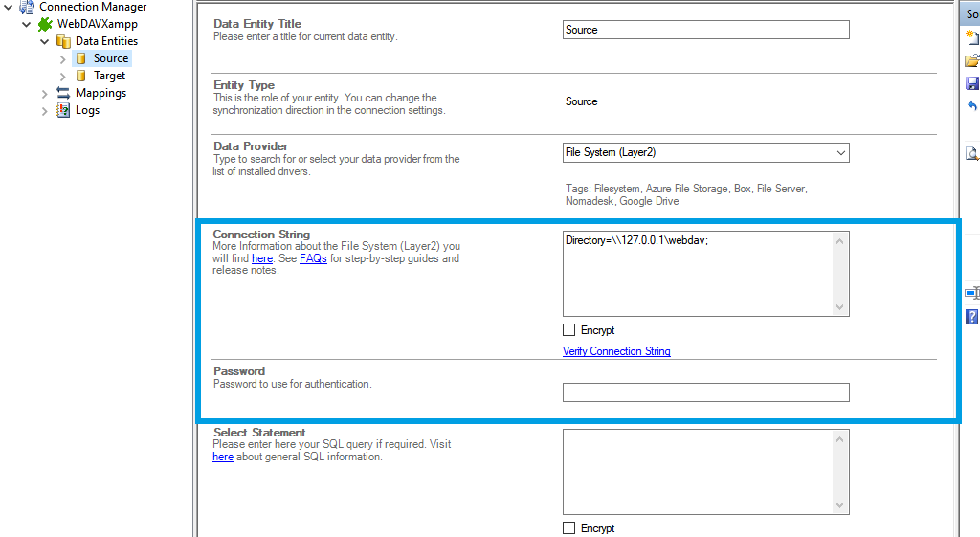The image size is (980, 537).
Task: Collapse the Data Entities tree node
Action: click(x=45, y=41)
